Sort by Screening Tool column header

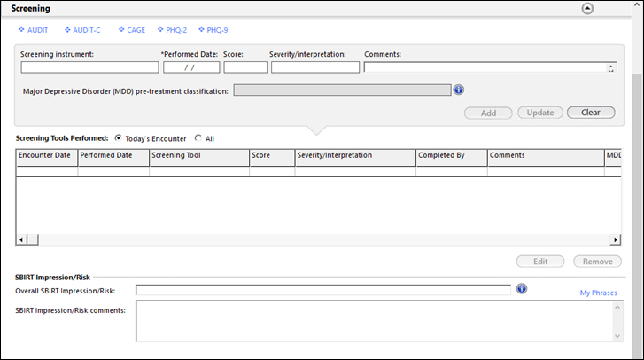199,158
